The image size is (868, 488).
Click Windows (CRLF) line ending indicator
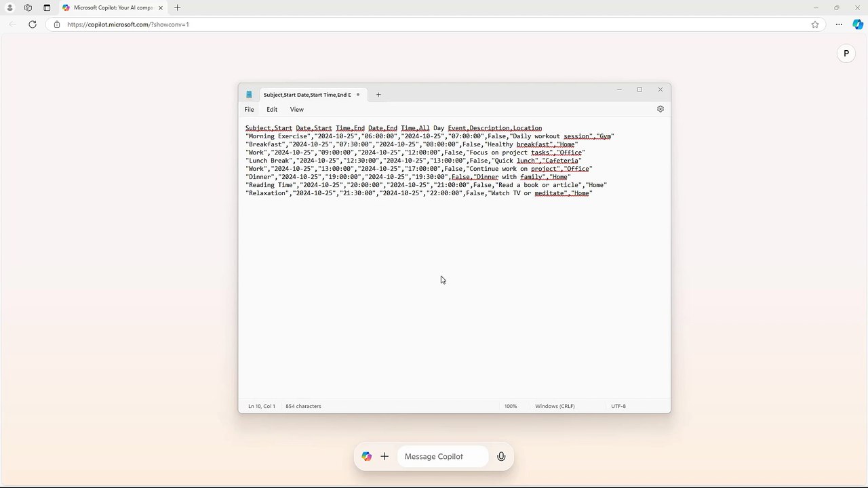click(555, 406)
